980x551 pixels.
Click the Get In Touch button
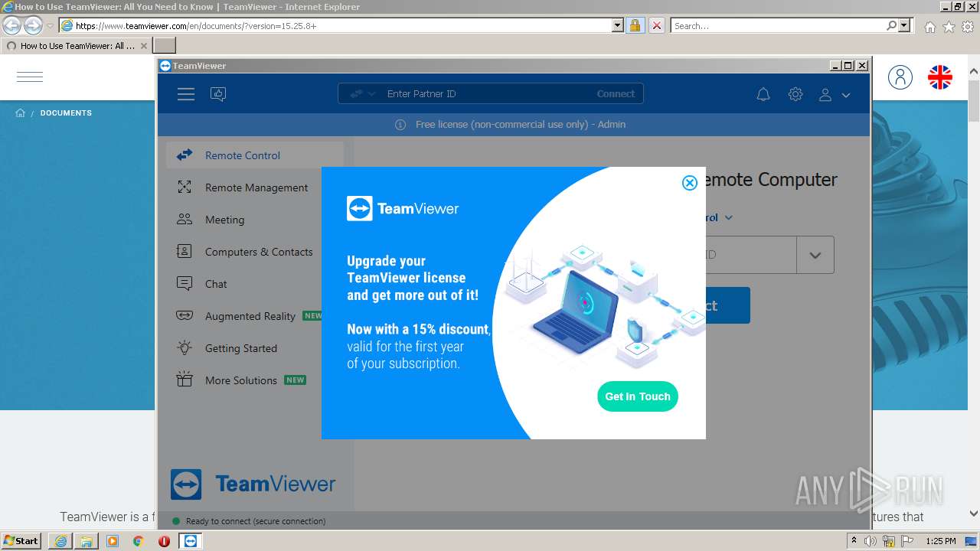point(638,396)
